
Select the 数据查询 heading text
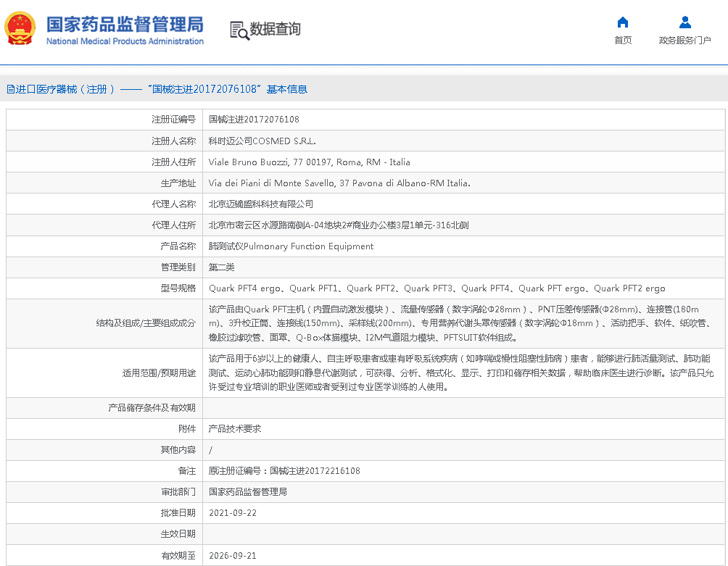[275, 29]
